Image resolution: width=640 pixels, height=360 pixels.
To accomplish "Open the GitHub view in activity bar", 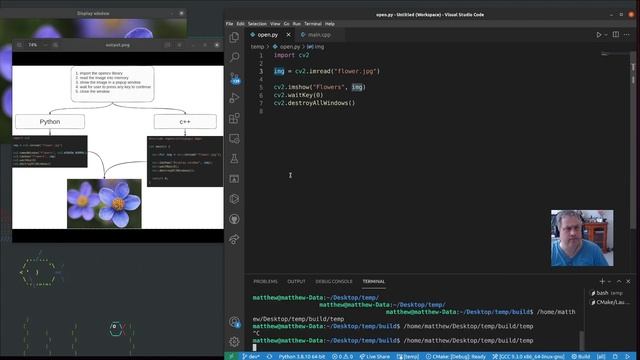I will 234,219.
